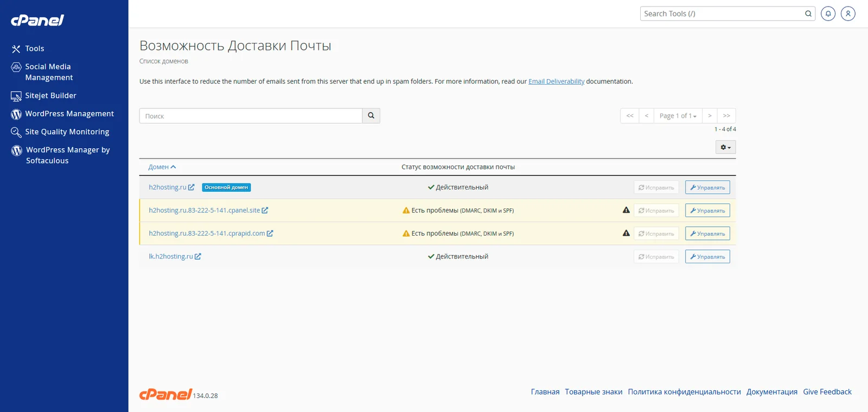Sort the table by Домен column

point(162,167)
